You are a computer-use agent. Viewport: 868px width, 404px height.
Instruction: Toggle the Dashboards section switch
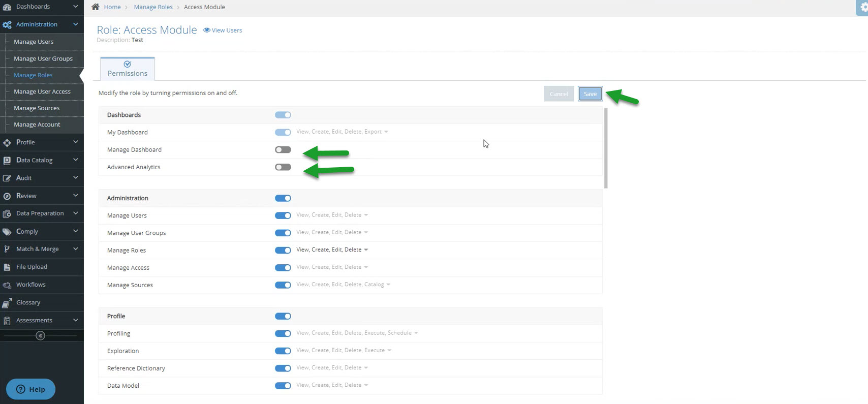tap(283, 115)
